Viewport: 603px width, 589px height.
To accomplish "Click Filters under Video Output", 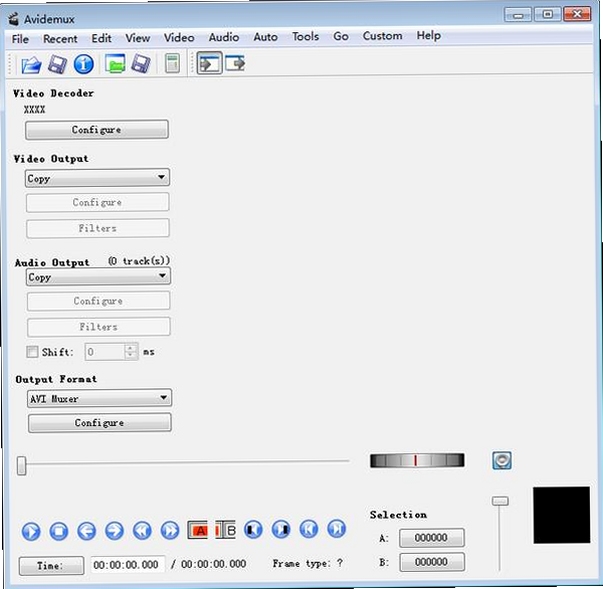I will click(x=98, y=228).
